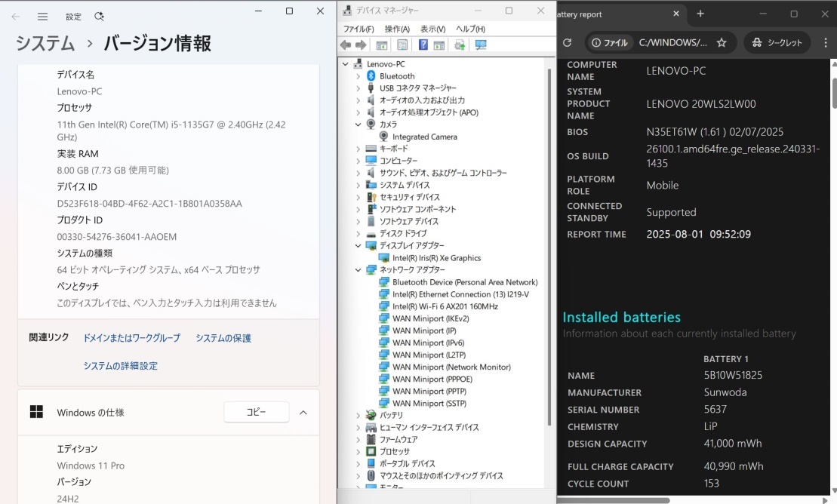This screenshot has height=504, width=837.
Task: Expand the バッテリ category
Action: pyautogui.click(x=358, y=416)
